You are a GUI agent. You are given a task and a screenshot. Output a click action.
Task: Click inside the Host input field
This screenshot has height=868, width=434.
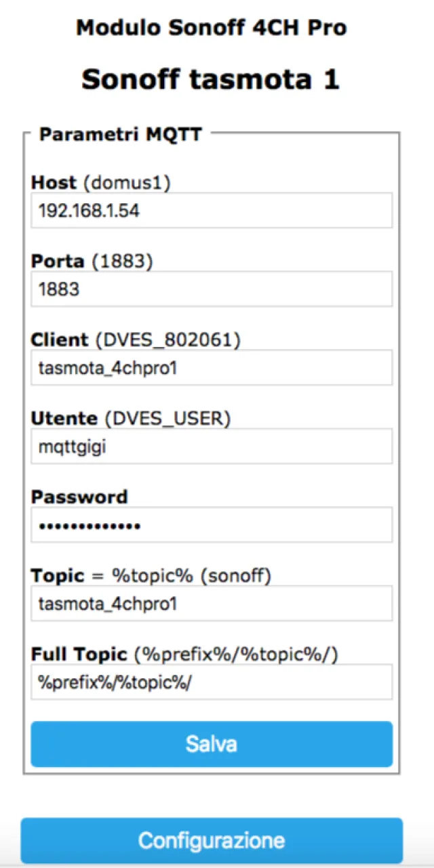coord(212,210)
